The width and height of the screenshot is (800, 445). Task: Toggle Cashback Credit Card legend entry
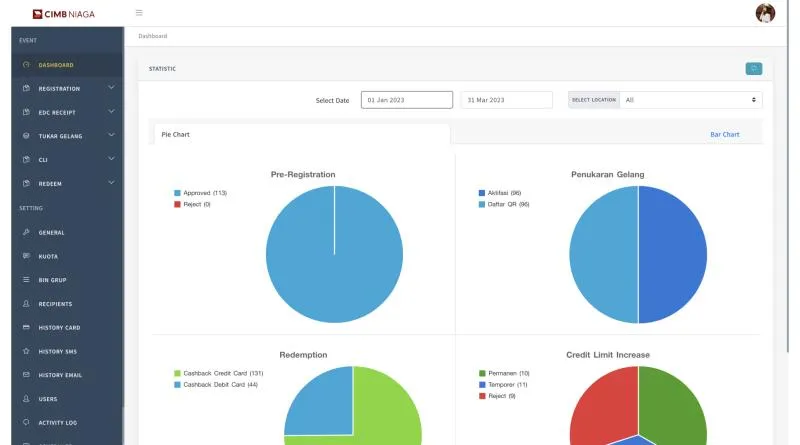tap(219, 374)
